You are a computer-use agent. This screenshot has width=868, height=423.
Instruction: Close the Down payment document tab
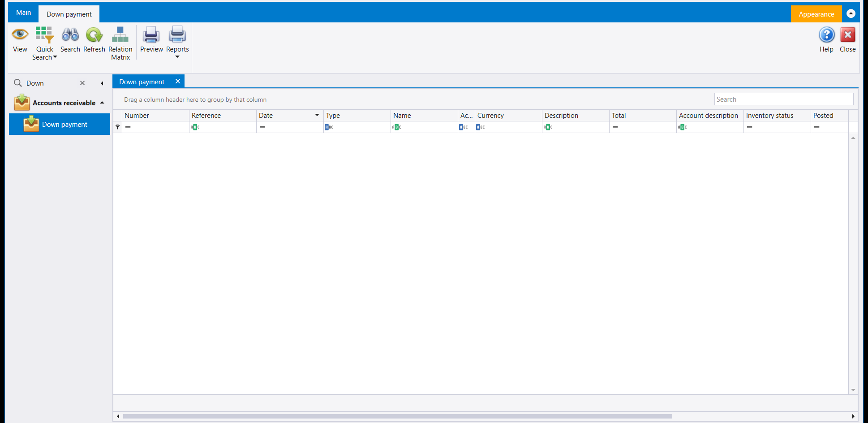178,81
